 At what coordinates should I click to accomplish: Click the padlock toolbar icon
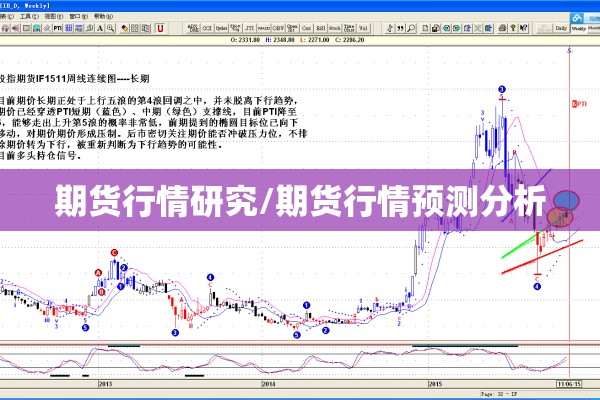pyautogui.click(x=435, y=28)
